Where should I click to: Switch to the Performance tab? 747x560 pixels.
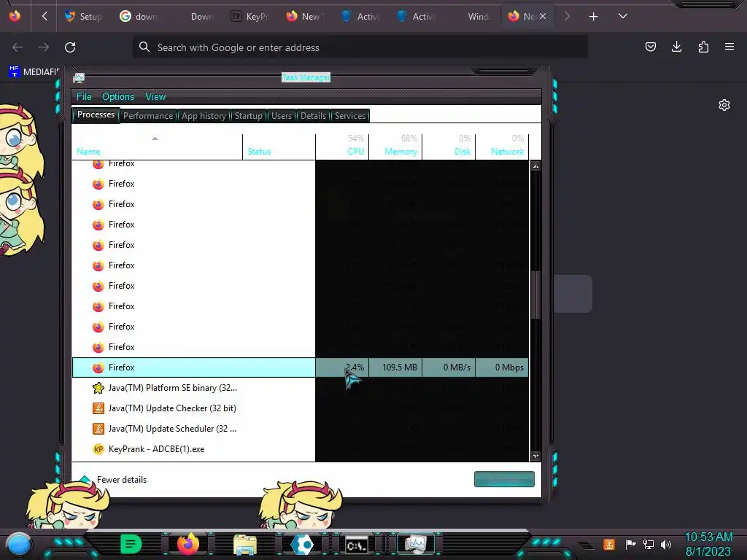point(148,116)
